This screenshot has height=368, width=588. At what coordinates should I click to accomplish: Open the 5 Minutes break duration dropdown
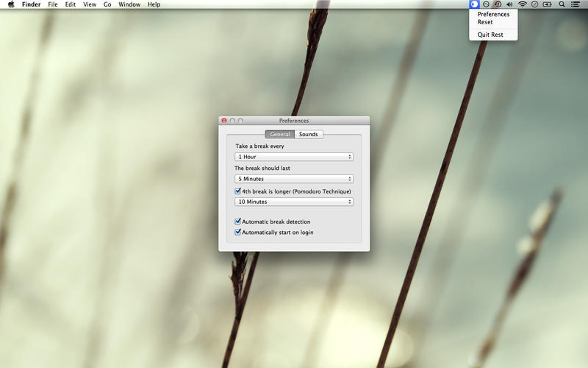click(294, 179)
